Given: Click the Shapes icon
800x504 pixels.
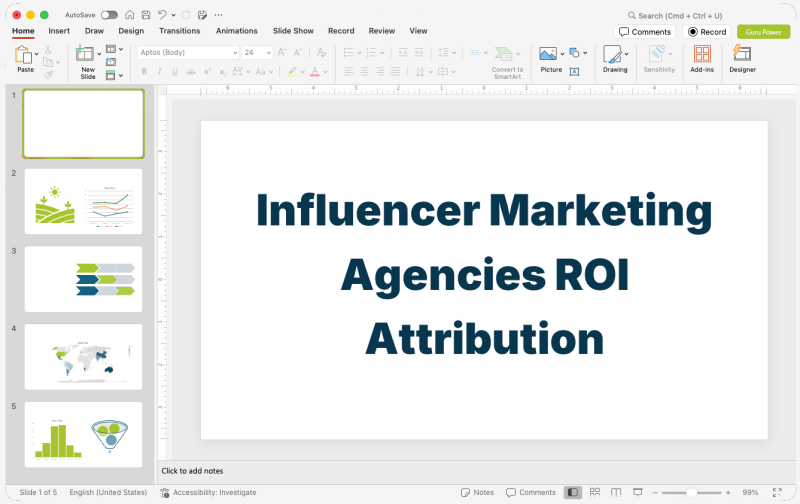Looking at the screenshot, I should (x=574, y=53).
